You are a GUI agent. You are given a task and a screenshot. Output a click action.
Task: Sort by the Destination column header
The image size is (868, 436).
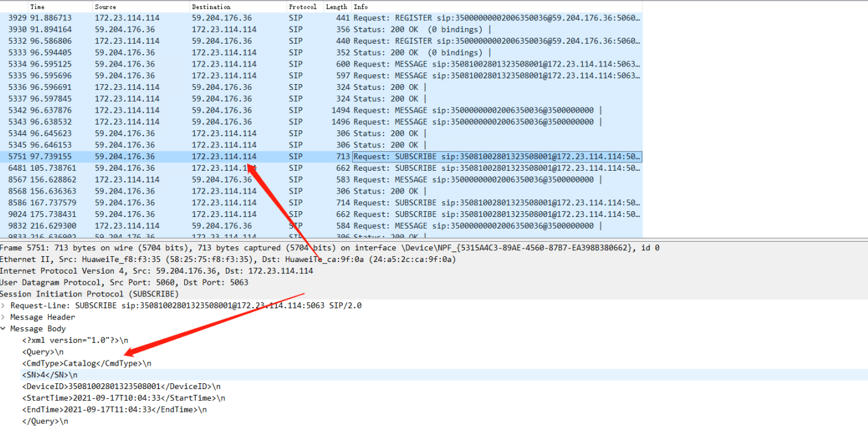pos(211,7)
